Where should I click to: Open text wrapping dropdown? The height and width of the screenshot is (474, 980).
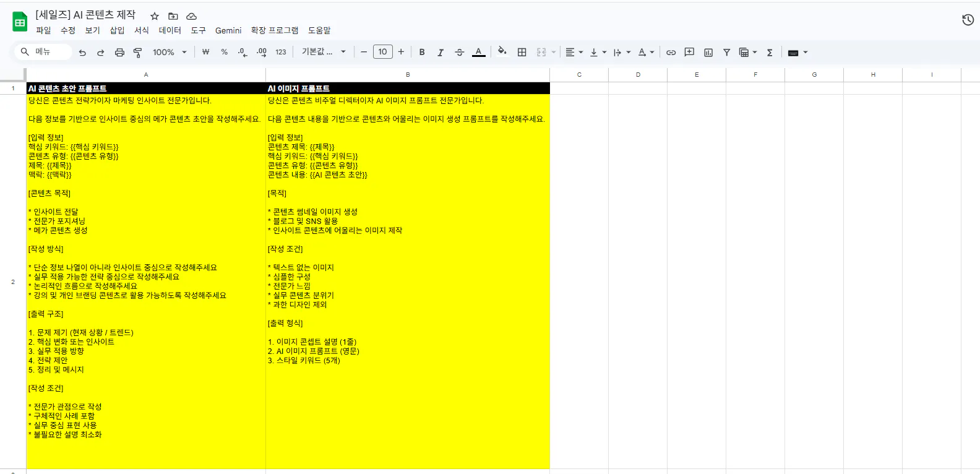622,52
